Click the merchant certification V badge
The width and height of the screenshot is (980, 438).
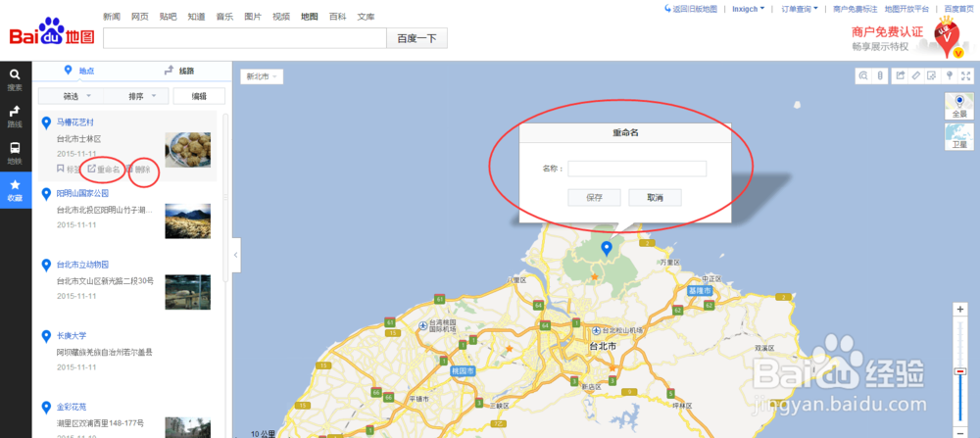tap(946, 37)
